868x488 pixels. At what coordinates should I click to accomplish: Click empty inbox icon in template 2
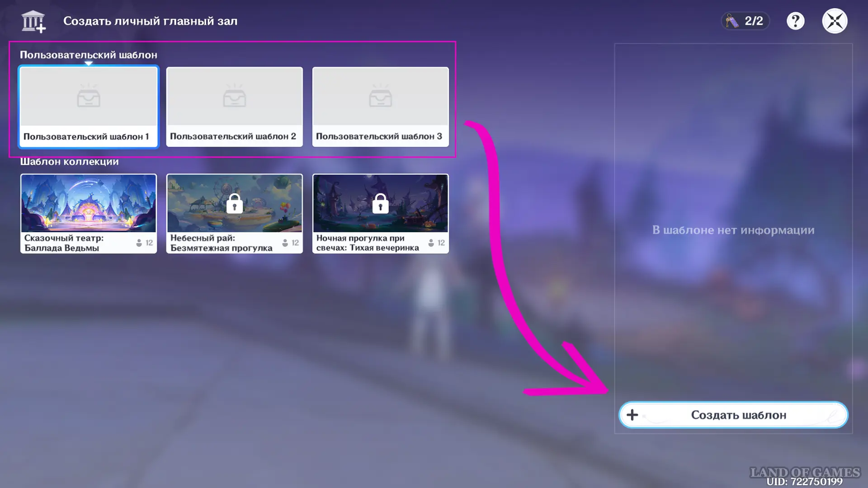click(234, 95)
